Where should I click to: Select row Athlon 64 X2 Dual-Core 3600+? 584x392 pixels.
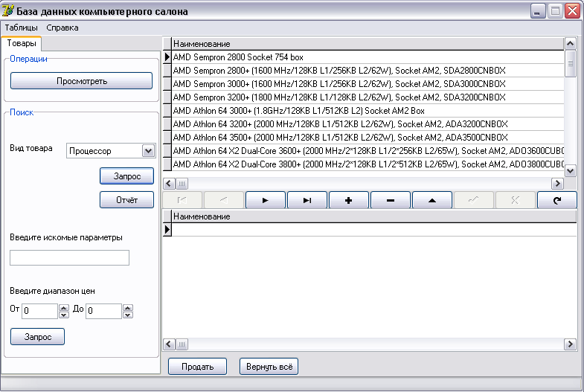[368, 151]
